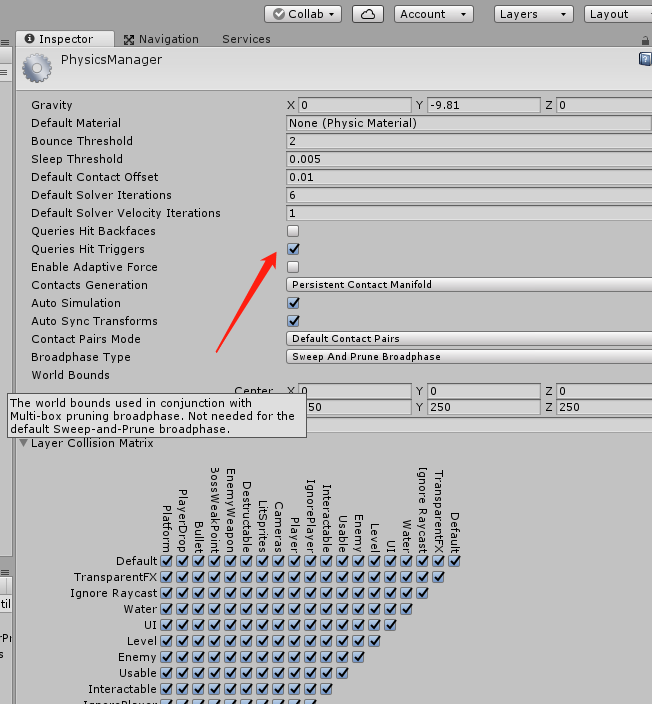Image resolution: width=652 pixels, height=704 pixels.
Task: Toggle Default row Platform column checkbox
Action: coord(167,561)
